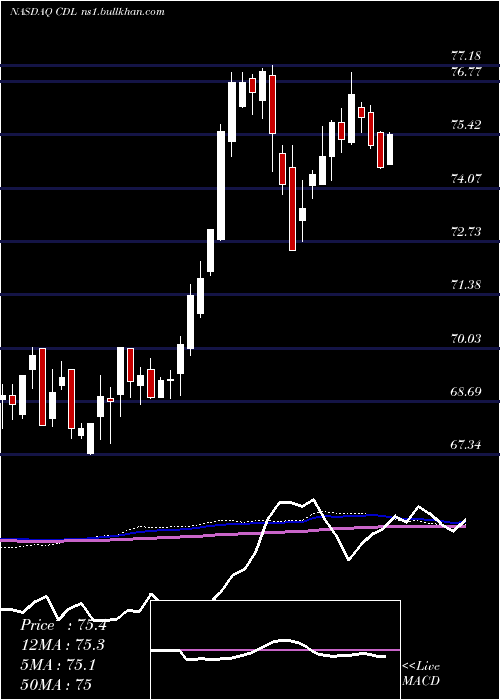The image size is (500, 700).
Task: Click the 75.42 price level label
Action: point(466,125)
